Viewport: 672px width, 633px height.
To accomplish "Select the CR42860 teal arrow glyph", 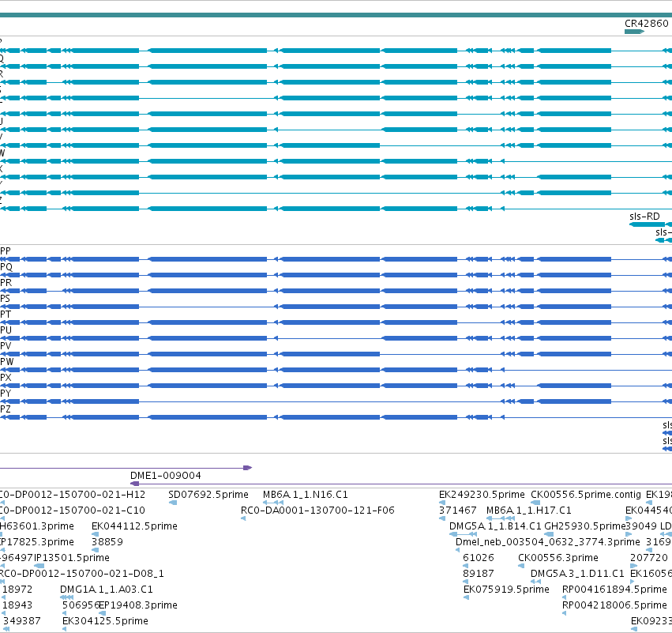I will 635,32.
